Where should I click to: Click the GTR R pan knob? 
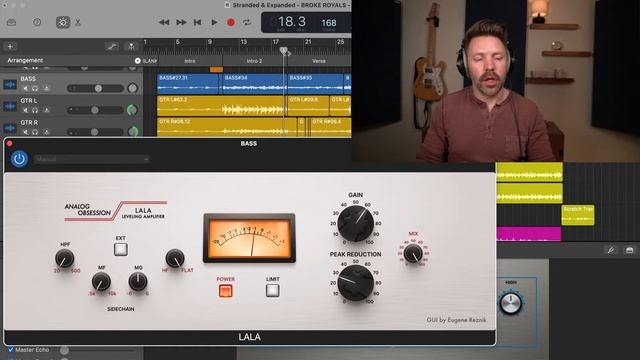tap(133, 131)
